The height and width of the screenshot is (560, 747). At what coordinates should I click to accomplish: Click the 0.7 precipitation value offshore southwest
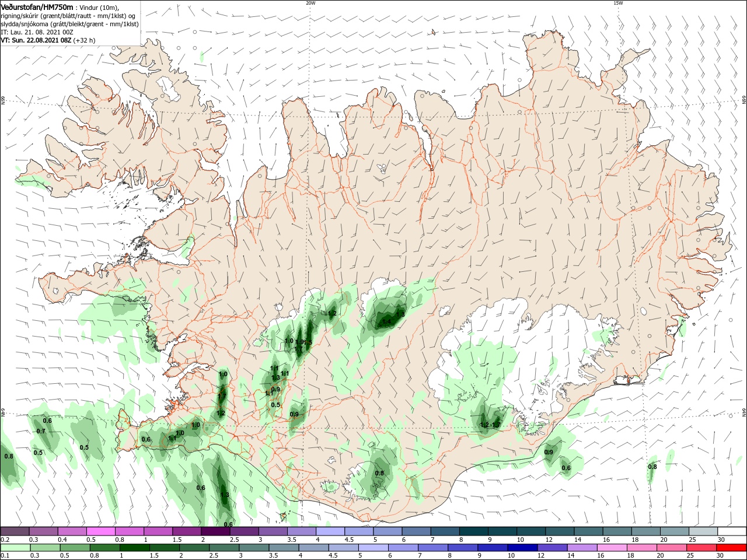click(x=41, y=431)
